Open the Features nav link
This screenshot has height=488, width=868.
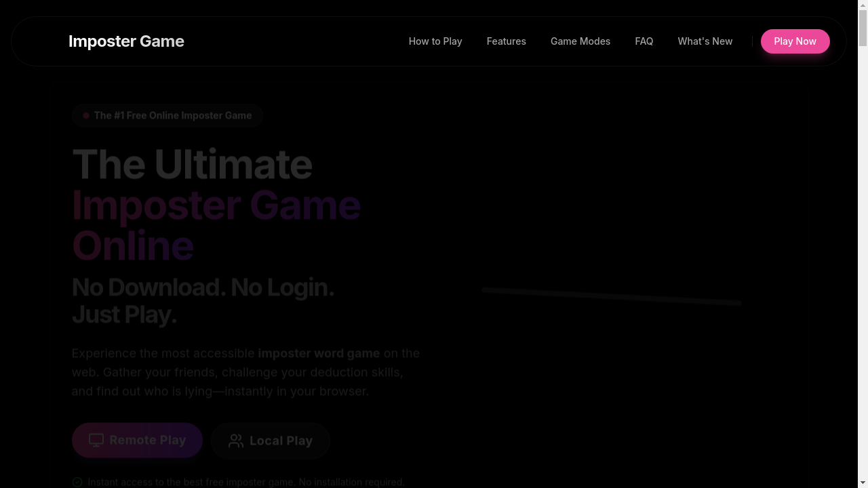tap(507, 41)
